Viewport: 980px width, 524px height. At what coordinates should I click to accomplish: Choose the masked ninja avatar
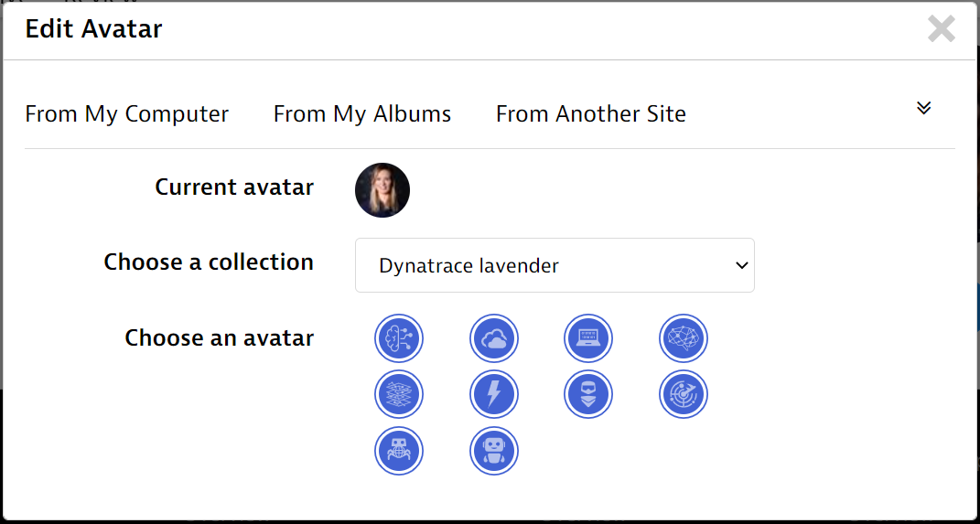pyautogui.click(x=588, y=395)
